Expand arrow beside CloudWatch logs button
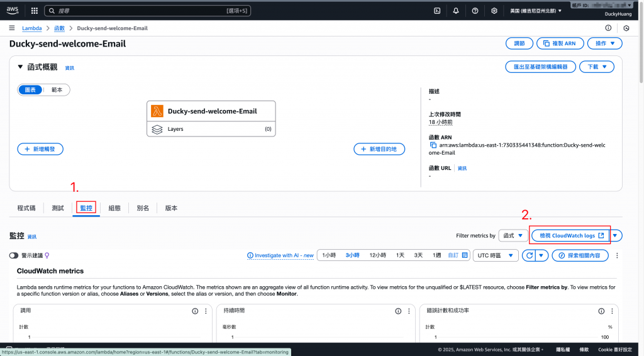 615,235
